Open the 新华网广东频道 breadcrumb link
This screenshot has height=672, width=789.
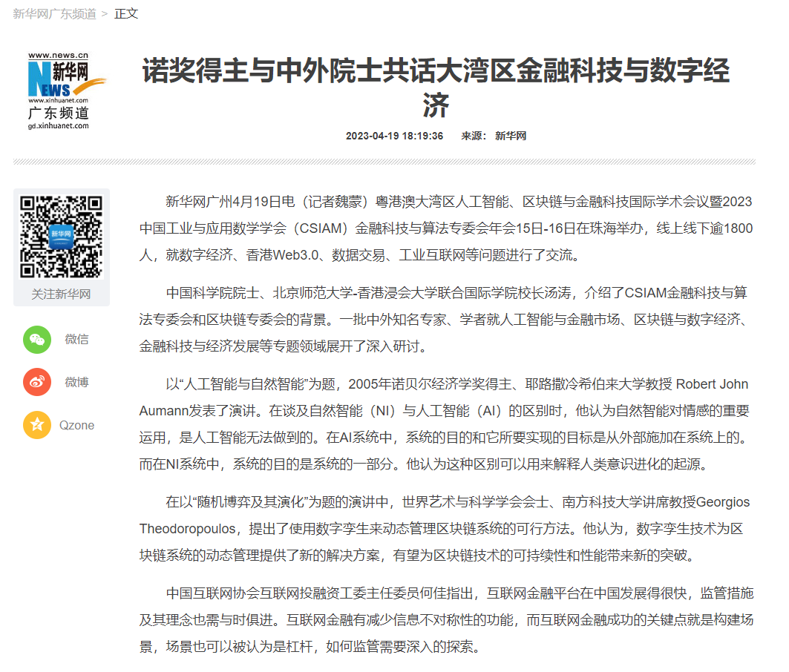55,13
